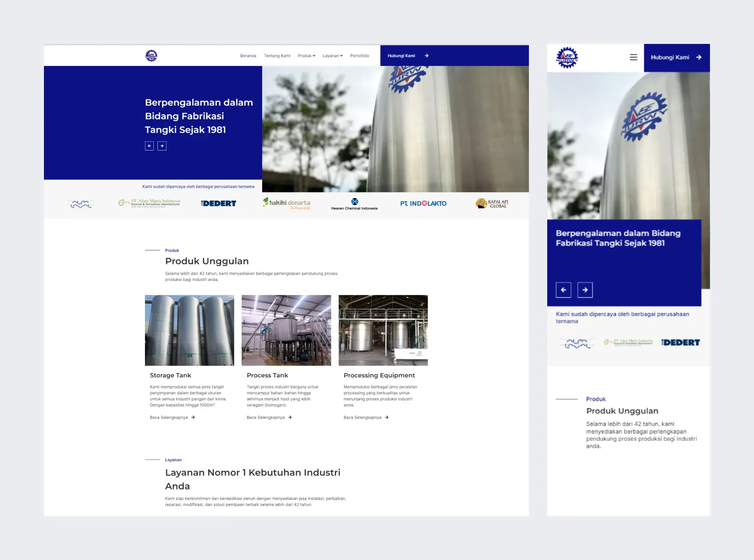Click the previous slide arrow in the desktop hero
This screenshot has width=754, height=560.
point(149,146)
